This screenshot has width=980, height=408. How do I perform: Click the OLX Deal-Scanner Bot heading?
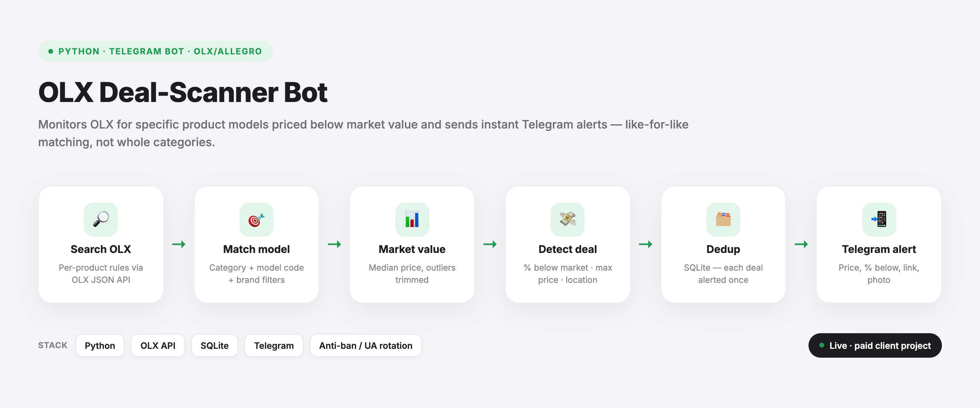pyautogui.click(x=183, y=92)
